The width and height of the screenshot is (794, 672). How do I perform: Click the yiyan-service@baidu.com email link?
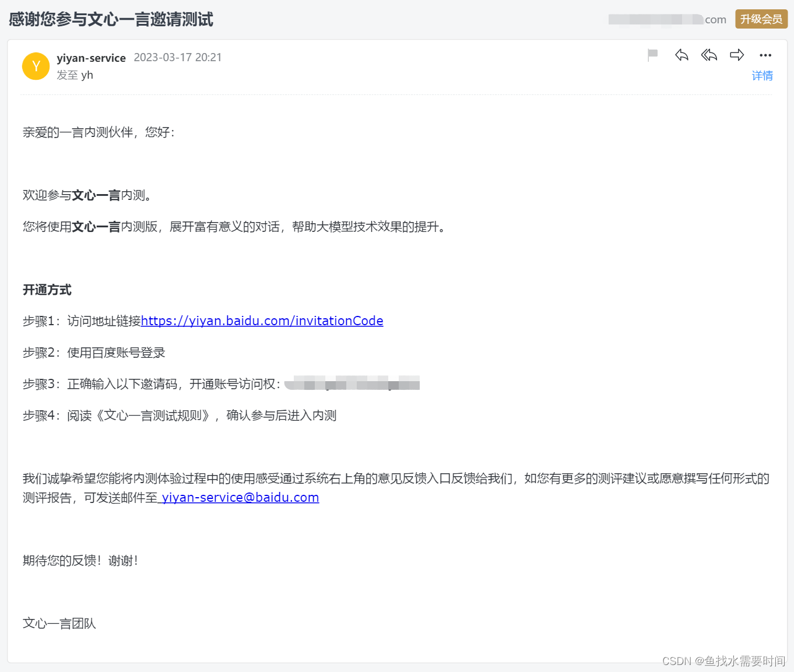tap(240, 497)
